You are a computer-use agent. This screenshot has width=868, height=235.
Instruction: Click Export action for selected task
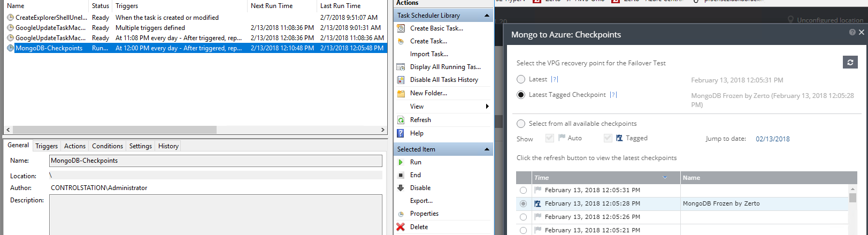(x=421, y=201)
